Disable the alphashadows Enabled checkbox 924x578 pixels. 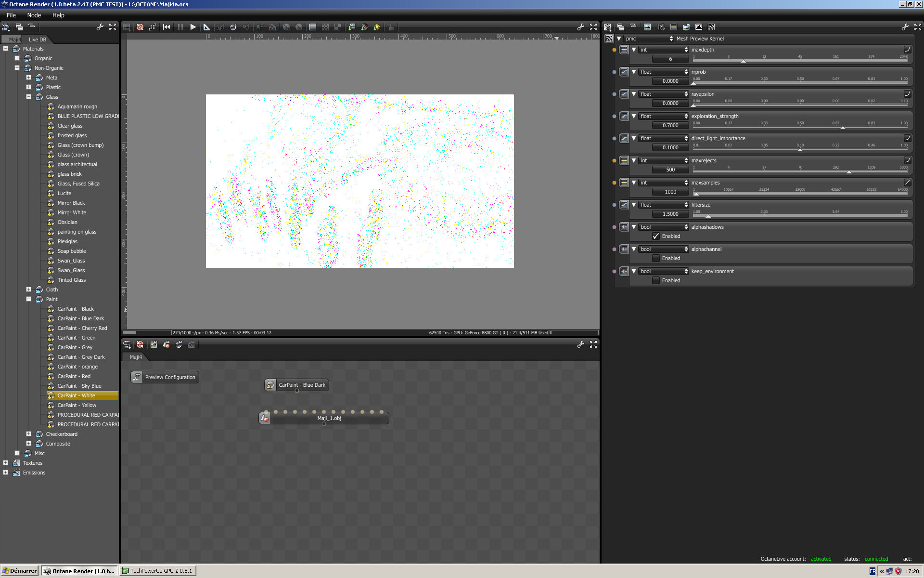pyautogui.click(x=656, y=236)
